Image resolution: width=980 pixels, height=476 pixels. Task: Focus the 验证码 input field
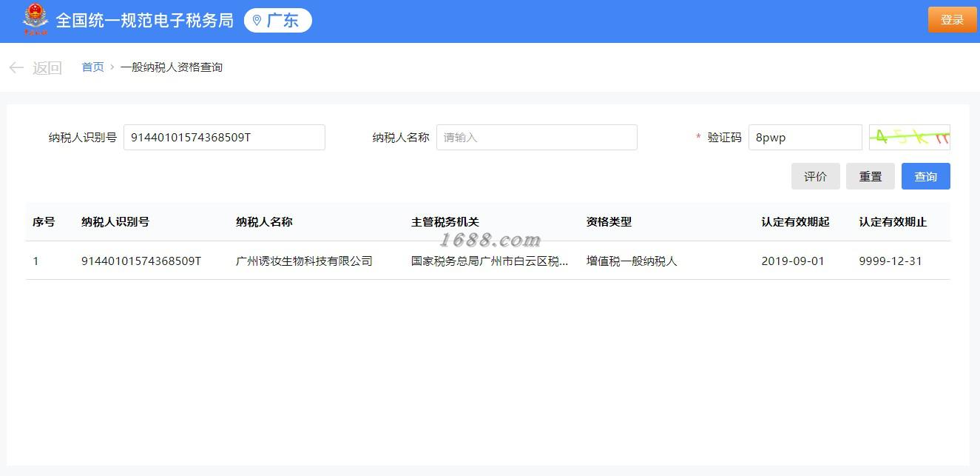pos(805,137)
